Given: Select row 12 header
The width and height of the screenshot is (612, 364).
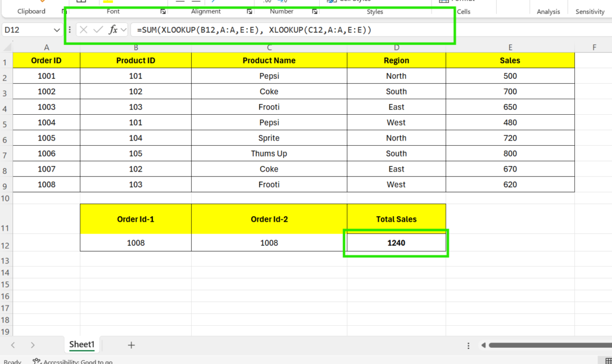Looking at the screenshot, I should [5, 246].
